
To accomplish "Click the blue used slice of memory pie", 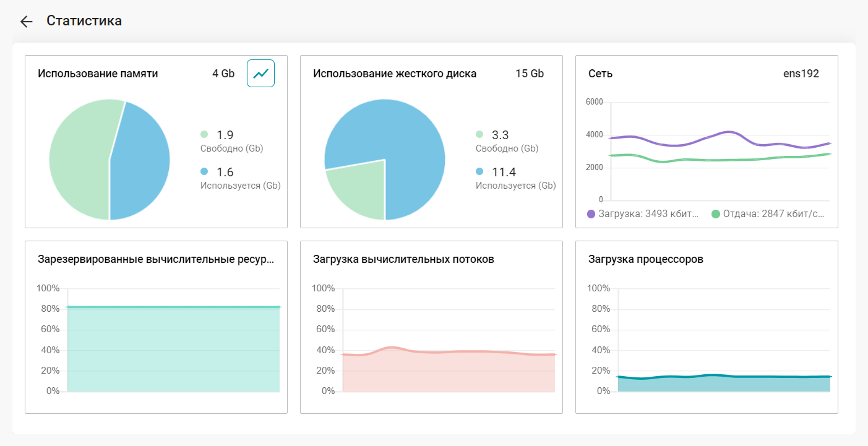I will [x=142, y=164].
